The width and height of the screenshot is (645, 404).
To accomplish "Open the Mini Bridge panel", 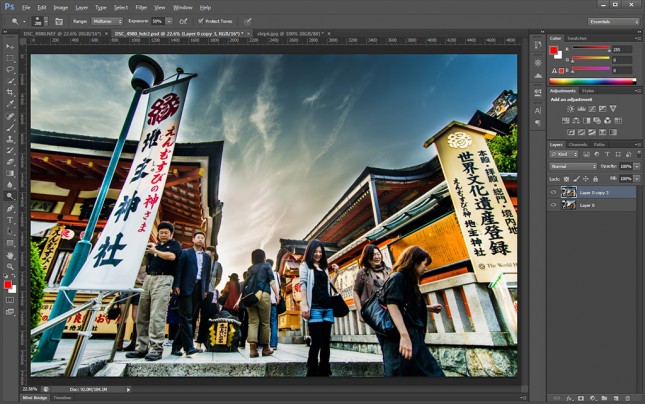I will (35, 398).
